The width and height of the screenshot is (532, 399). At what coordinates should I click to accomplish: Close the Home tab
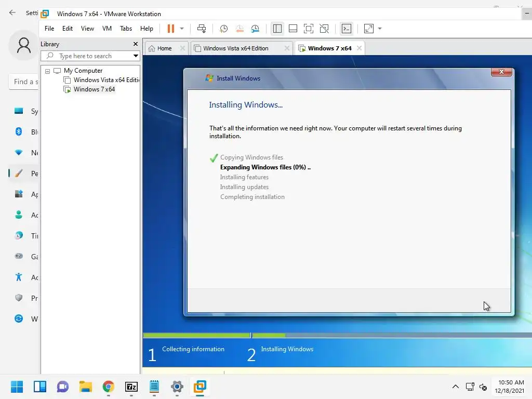[x=182, y=48]
